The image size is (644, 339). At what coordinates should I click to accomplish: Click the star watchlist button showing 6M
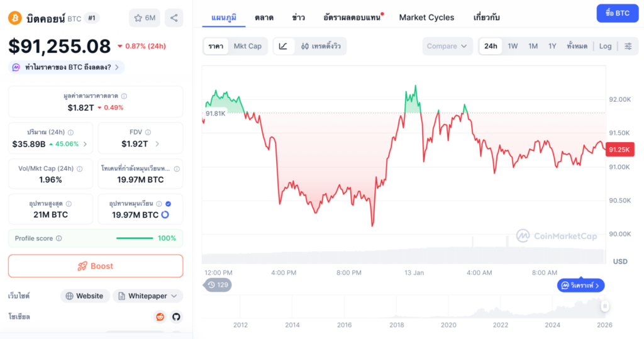pyautogui.click(x=145, y=18)
